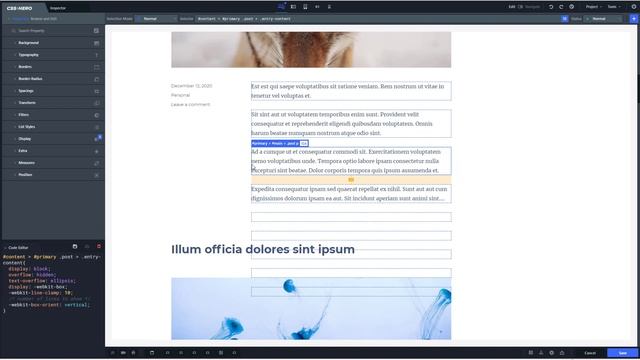Click the 'Personal' category link
Image resolution: width=640 pixels, height=360 pixels.
coord(180,95)
